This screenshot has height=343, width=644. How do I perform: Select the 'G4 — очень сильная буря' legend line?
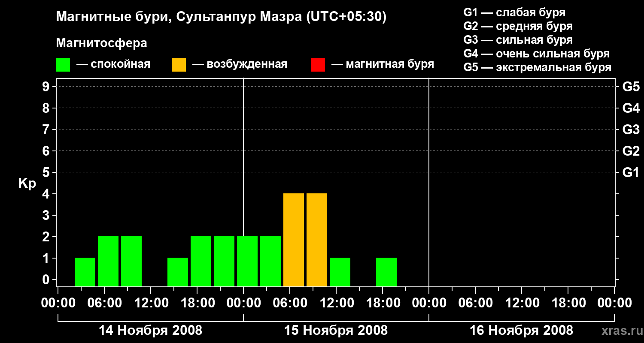point(537,54)
